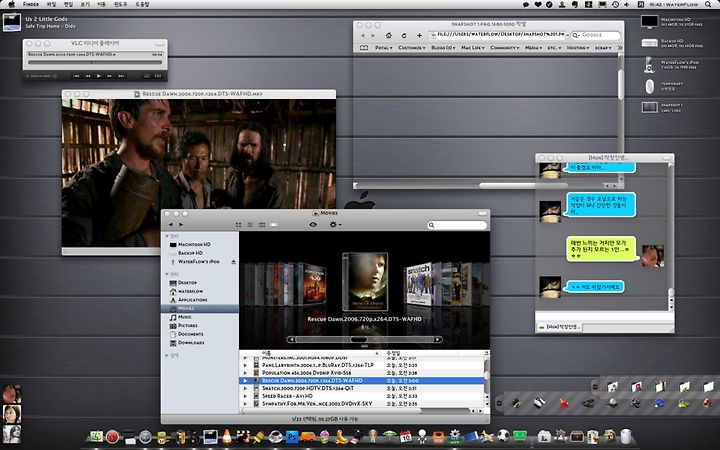Viewport: 720px width, 450px height.
Task: Open Snapshot 1 file on desktop
Action: point(649,107)
